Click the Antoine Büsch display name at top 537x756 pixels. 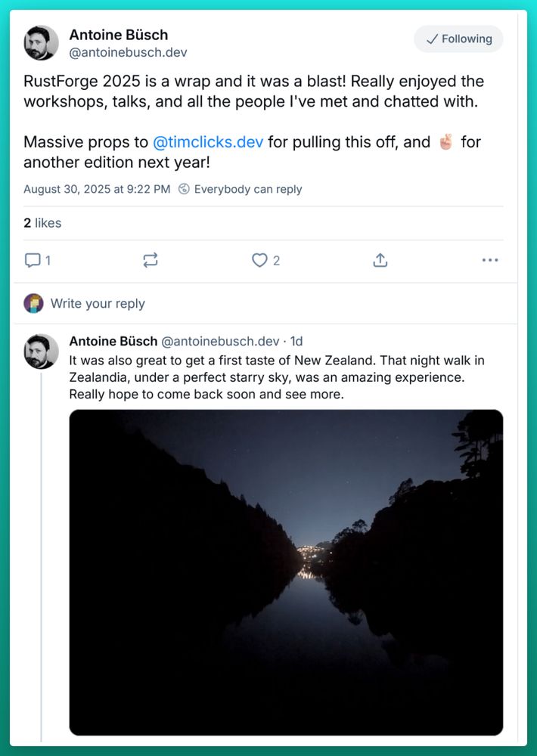coord(119,35)
